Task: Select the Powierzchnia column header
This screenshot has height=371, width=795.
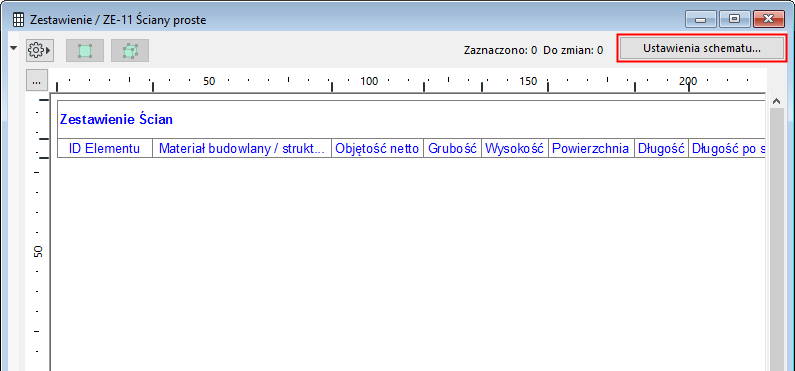Action: point(591,149)
